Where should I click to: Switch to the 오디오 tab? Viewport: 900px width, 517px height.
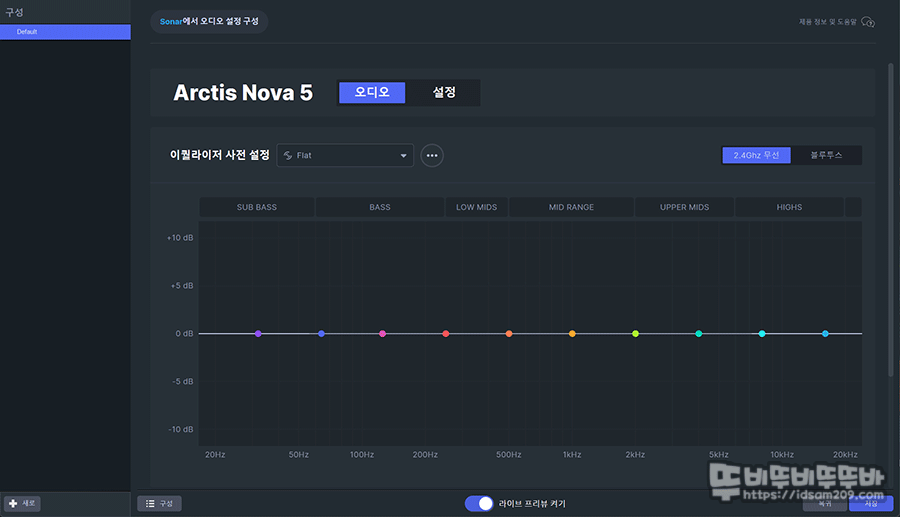(372, 92)
